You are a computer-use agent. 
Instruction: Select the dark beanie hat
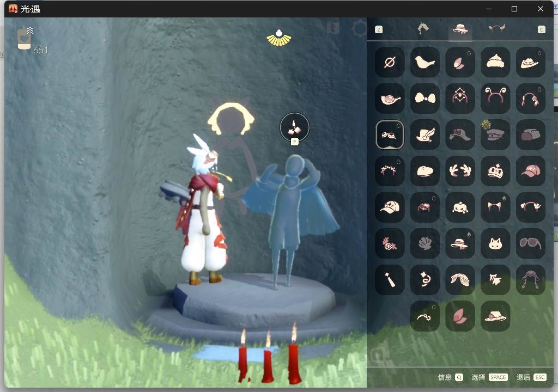(x=531, y=134)
